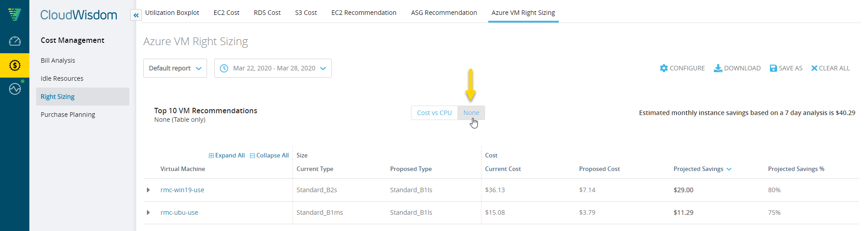Collapse the side navigation panel
Screen dimensions: 868x231
(x=136, y=15)
